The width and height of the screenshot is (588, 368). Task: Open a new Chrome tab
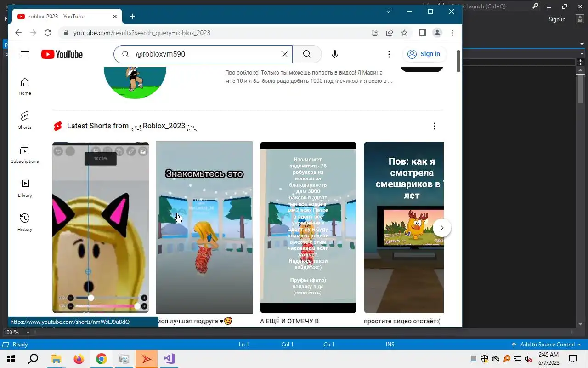132,17
